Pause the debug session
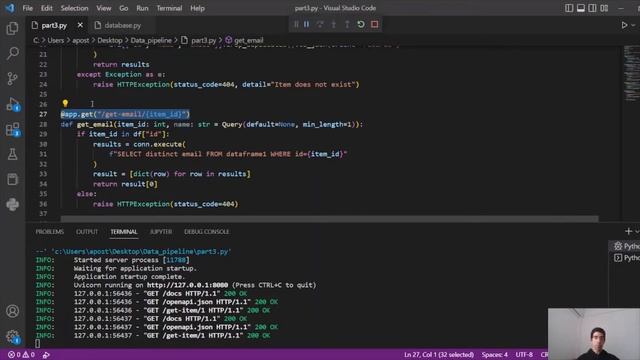Image resolution: width=640 pixels, height=360 pixels. 307,24
